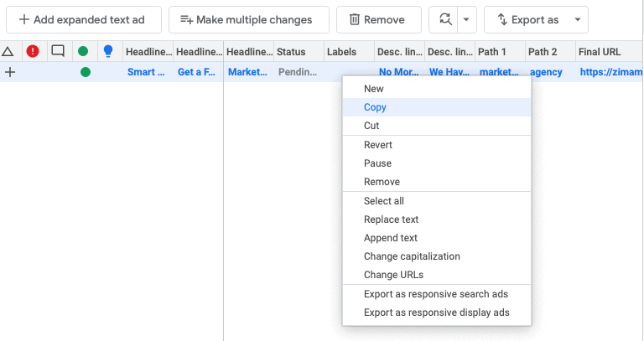Click the plus icon in the ad row
The image size is (644, 341).
click(10, 72)
